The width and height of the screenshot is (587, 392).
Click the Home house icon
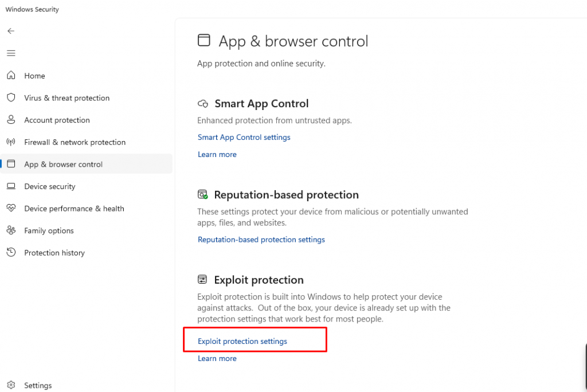coord(11,75)
